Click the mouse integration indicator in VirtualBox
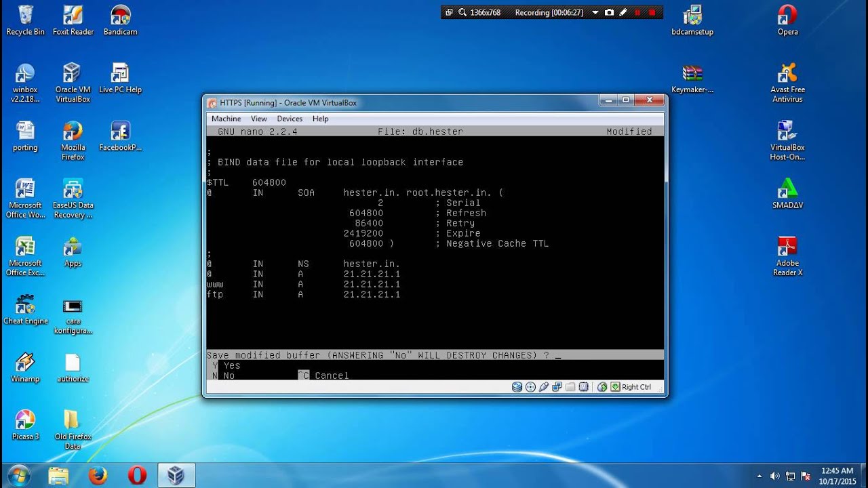 coord(602,387)
